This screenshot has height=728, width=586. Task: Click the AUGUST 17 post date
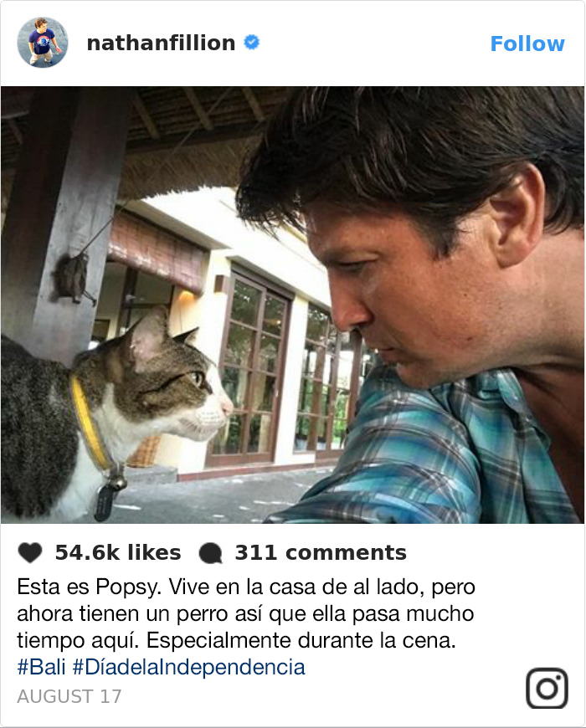(69, 696)
